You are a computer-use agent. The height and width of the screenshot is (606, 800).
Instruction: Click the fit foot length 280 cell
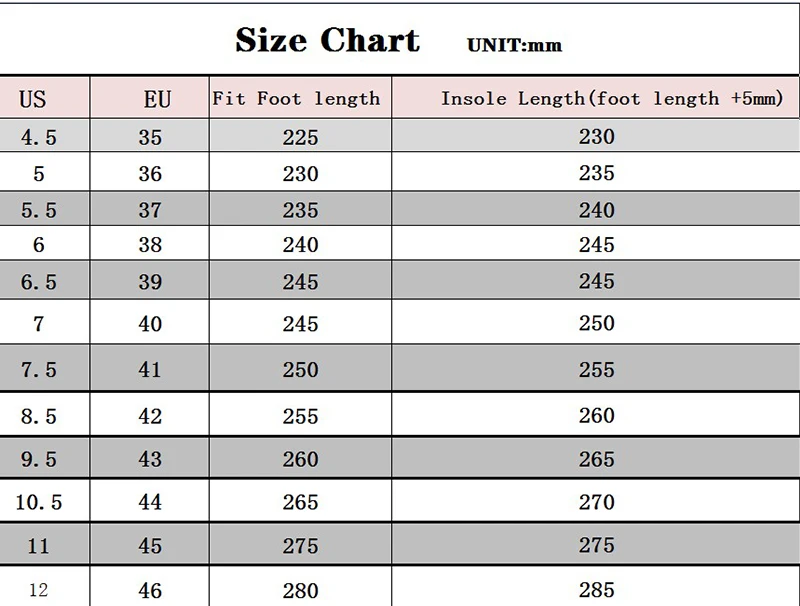coord(301,591)
